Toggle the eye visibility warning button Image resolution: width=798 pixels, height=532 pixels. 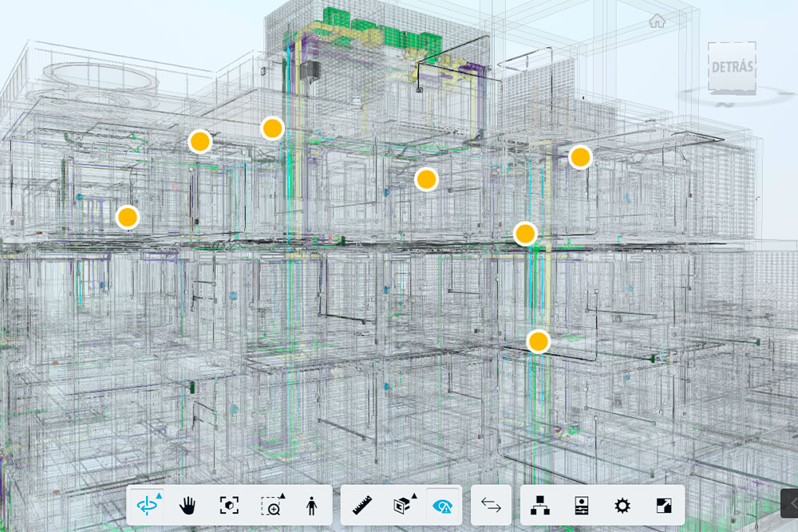pos(441,506)
